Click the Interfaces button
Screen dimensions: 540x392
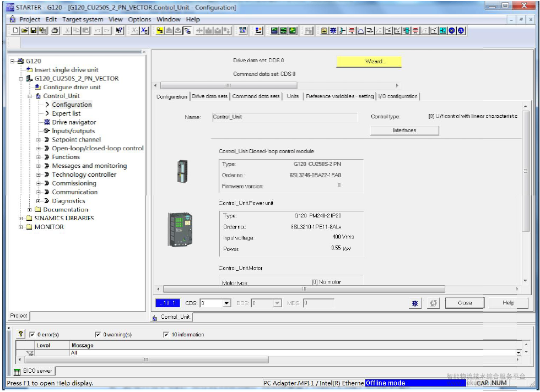coord(404,130)
